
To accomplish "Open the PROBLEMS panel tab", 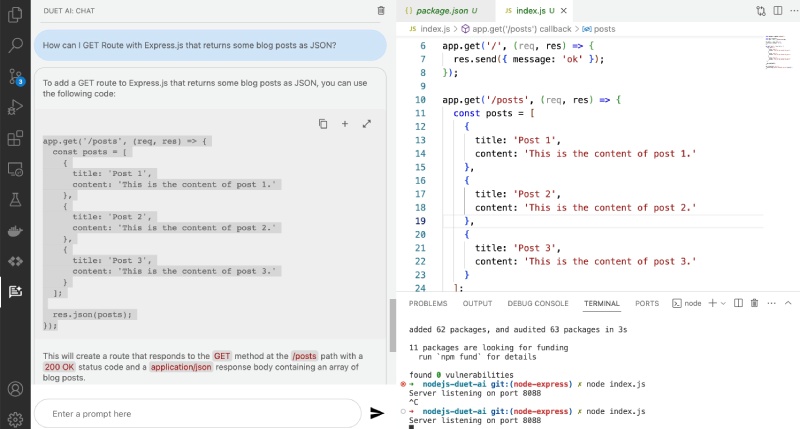I will point(428,304).
